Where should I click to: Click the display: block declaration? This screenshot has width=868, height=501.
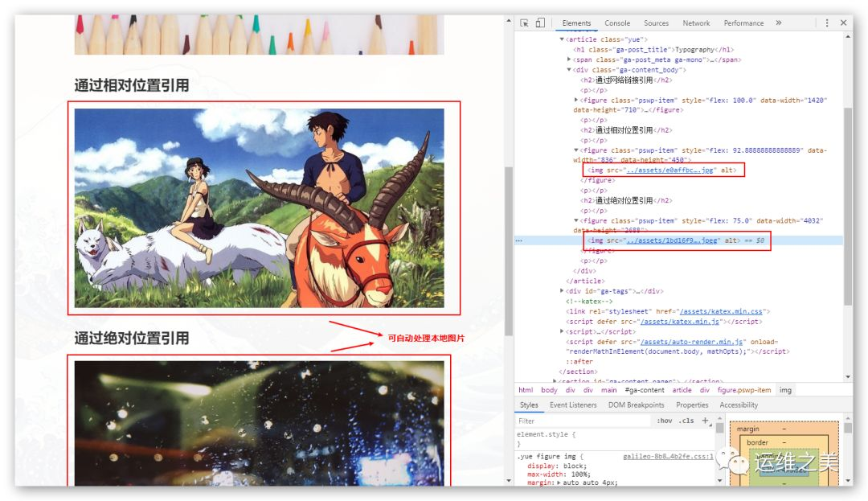tap(557, 466)
